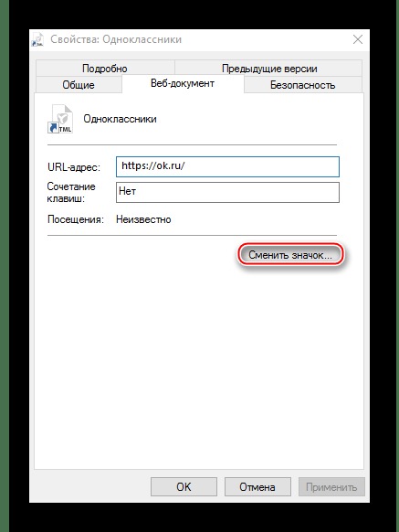
Task: Click the Сменить значок button
Action: tap(290, 255)
